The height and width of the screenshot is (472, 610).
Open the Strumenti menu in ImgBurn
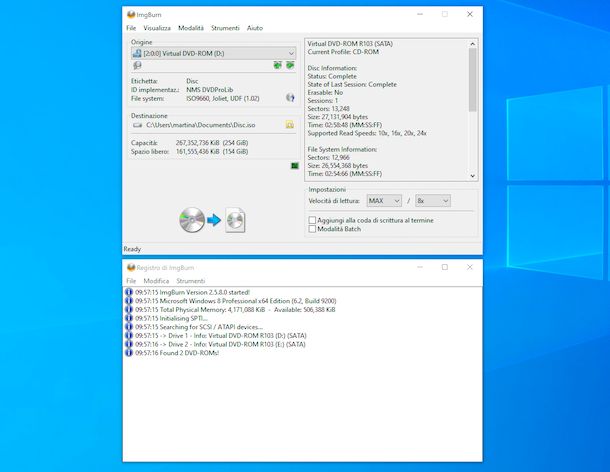pyautogui.click(x=225, y=28)
